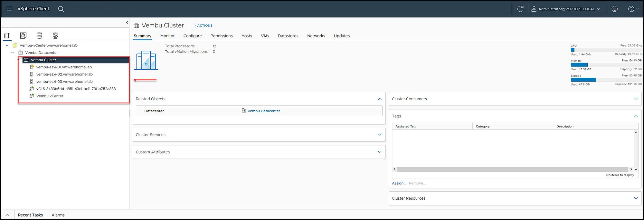Click Assign... to add a tag
Screen dimensions: 644x220
[x=399, y=183]
